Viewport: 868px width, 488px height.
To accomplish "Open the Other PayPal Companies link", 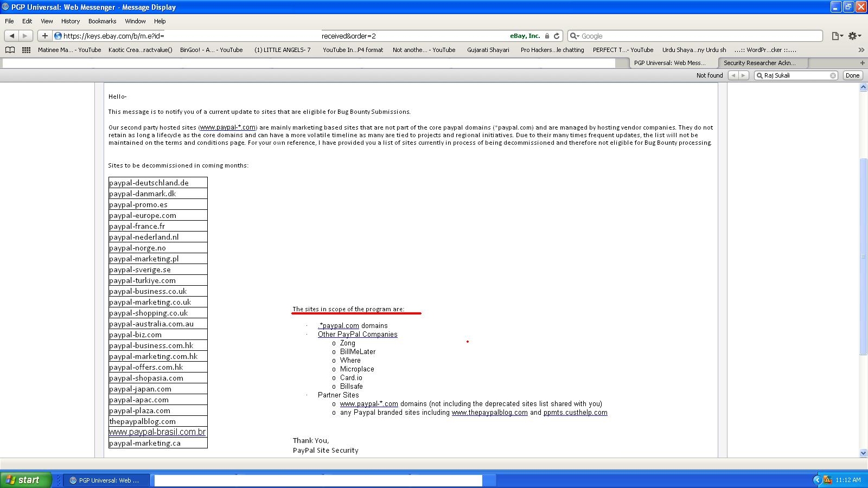I will 358,335.
